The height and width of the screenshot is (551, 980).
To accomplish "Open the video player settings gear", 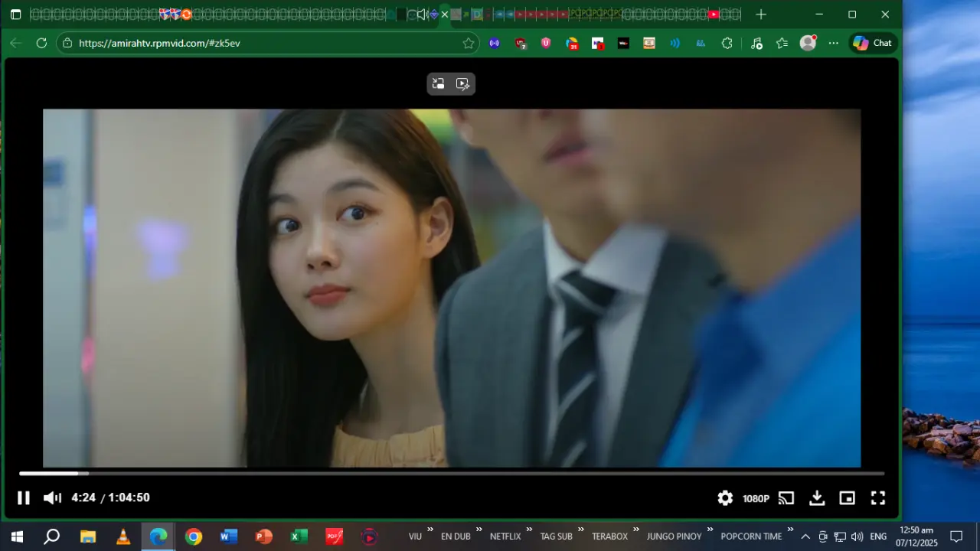I will tap(725, 498).
